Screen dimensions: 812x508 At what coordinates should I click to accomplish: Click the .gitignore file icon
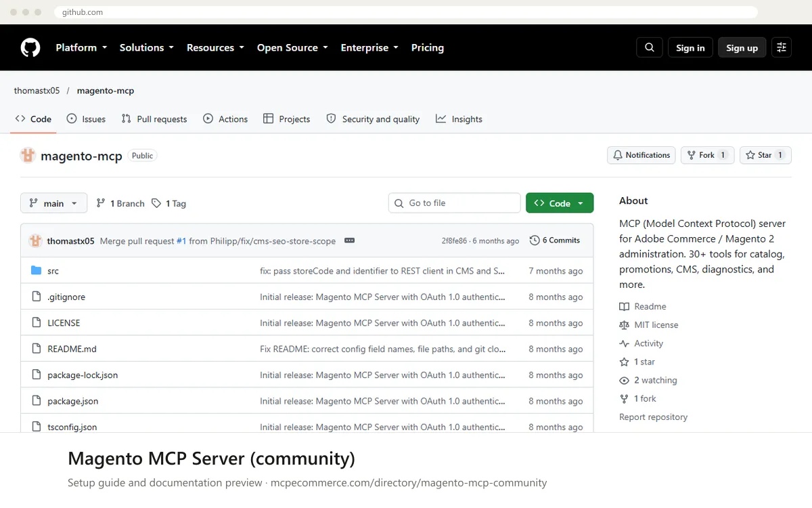37,297
